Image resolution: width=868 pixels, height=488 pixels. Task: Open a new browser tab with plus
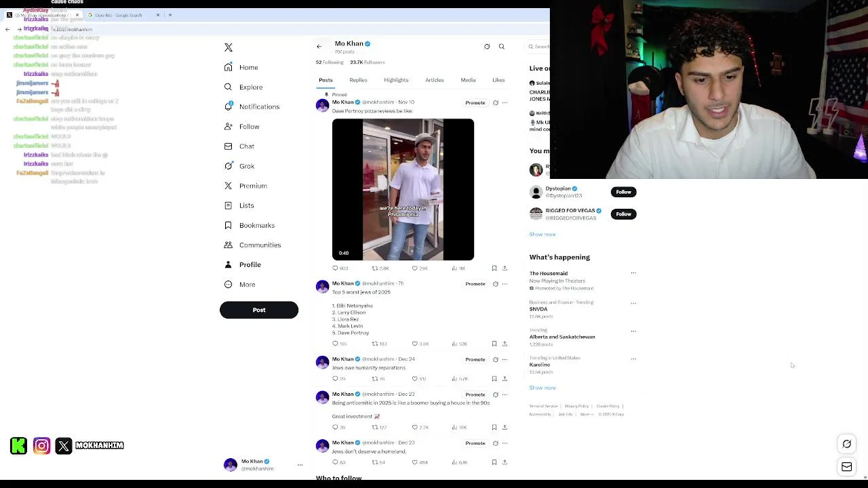[170, 15]
